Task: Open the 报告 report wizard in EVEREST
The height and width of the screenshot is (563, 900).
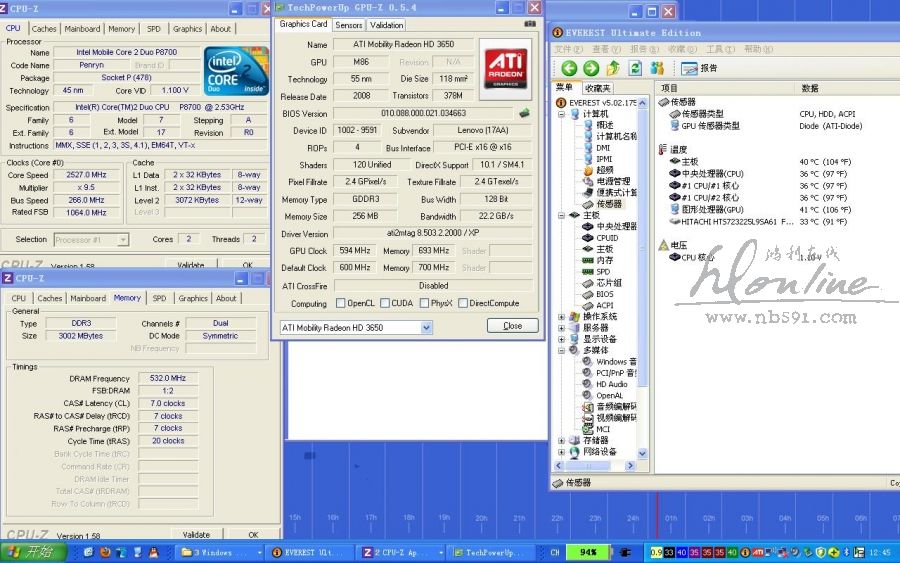Action: tap(699, 68)
